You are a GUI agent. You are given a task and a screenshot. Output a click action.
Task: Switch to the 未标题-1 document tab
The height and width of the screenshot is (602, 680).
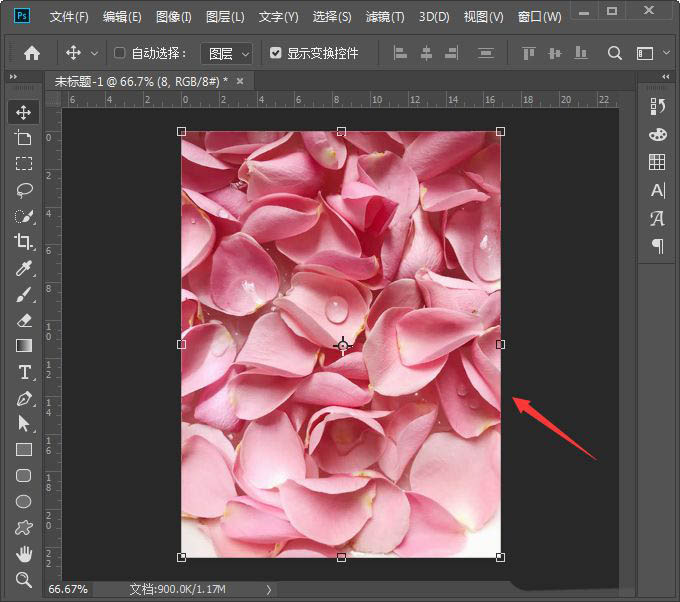pyautogui.click(x=141, y=81)
